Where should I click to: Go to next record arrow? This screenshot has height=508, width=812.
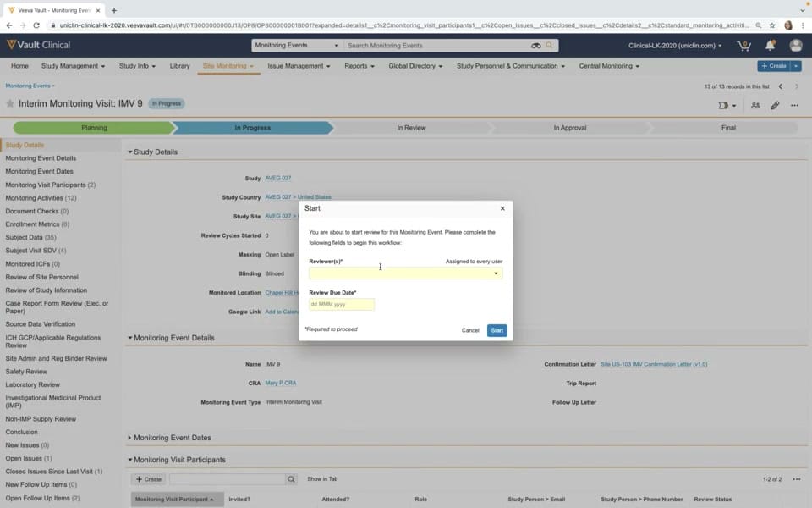click(x=797, y=86)
